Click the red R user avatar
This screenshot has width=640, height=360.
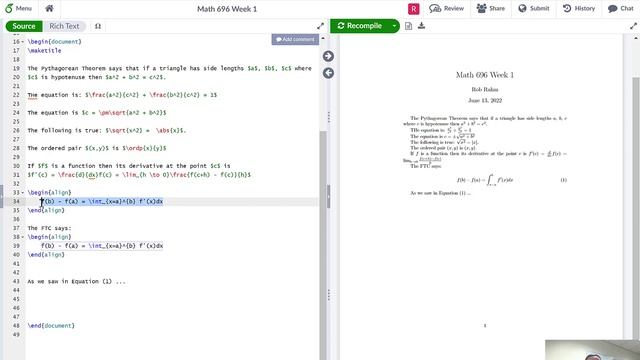[413, 9]
